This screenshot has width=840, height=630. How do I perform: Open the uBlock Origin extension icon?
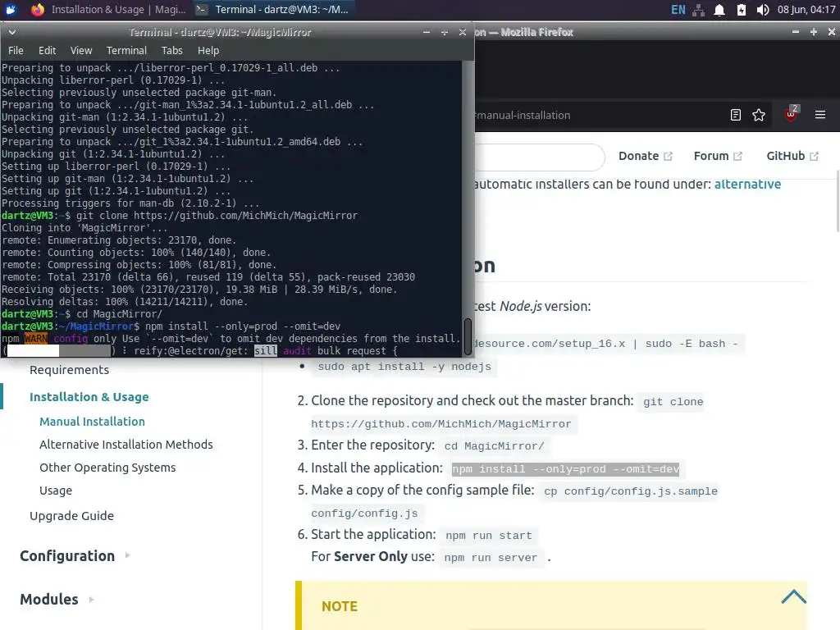791,113
